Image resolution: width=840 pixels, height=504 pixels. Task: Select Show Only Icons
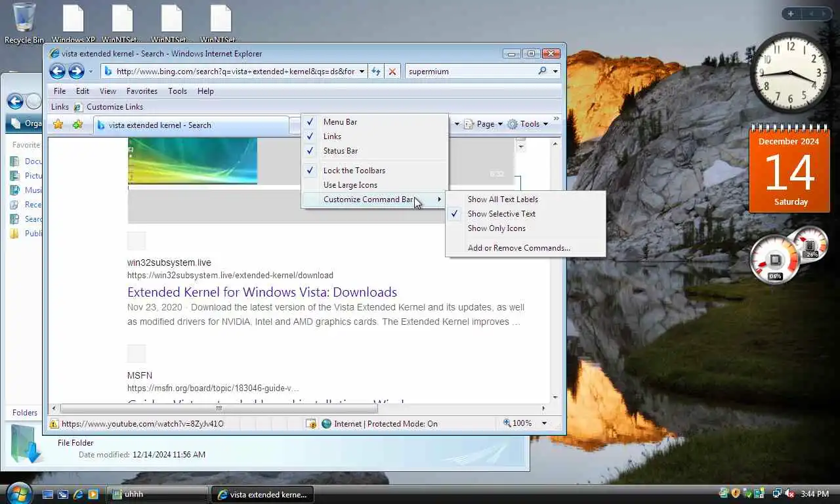[x=525, y=228]
